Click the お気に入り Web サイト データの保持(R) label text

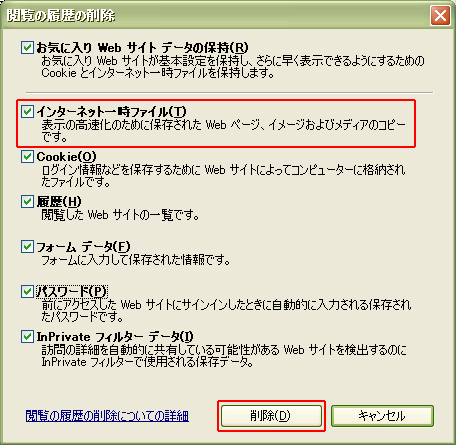tap(142, 48)
